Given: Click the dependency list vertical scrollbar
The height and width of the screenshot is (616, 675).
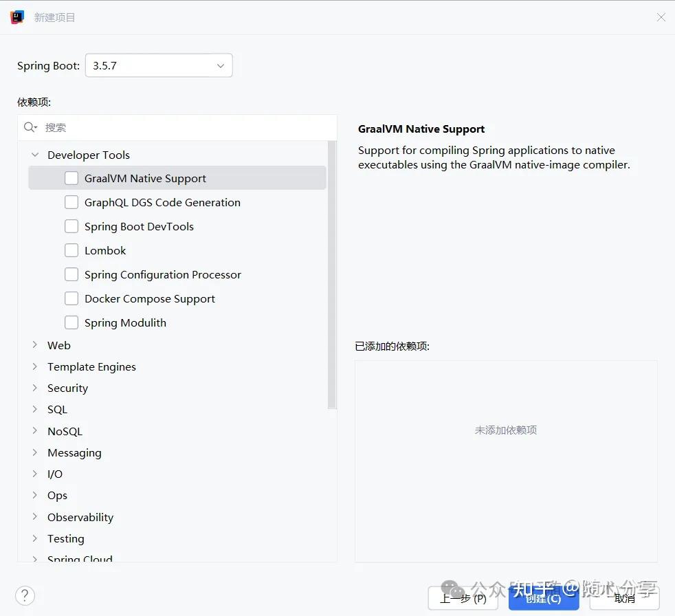Looking at the screenshot, I should click(332, 274).
